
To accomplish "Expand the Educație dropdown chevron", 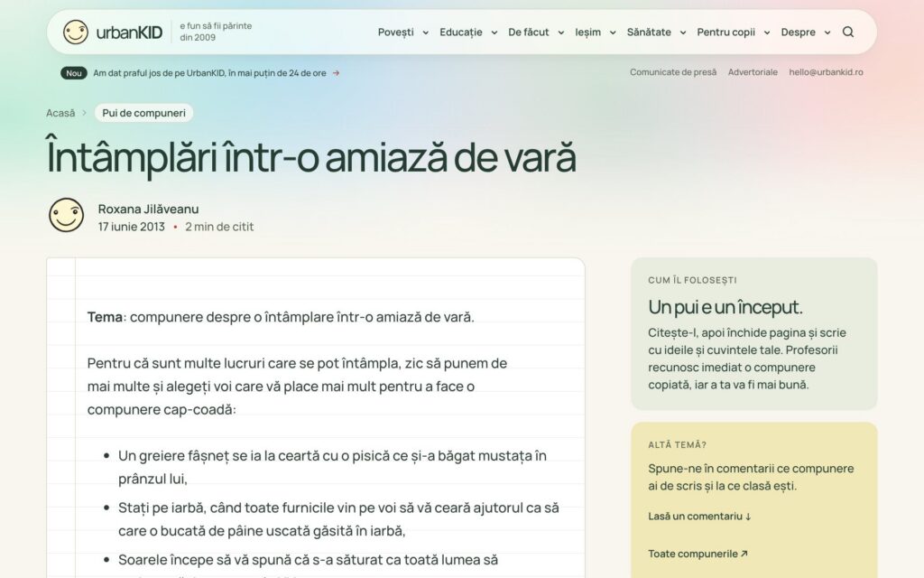I will (x=494, y=33).
